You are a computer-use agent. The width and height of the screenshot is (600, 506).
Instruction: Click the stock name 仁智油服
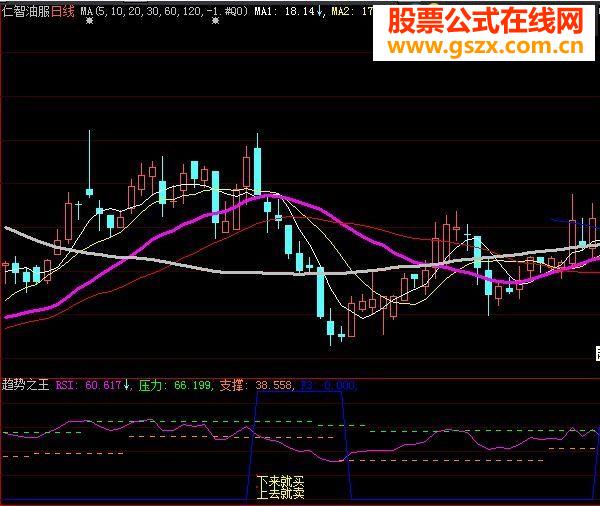click(26, 11)
